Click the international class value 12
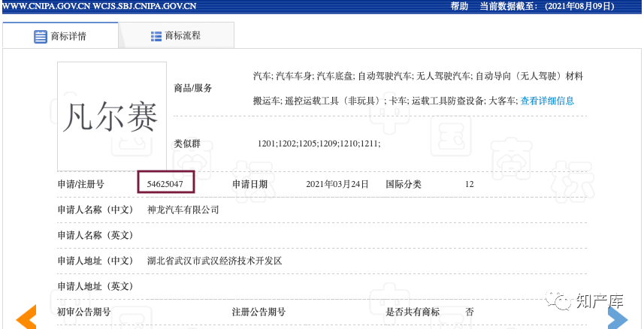Viewport: 644px width, 329px height. click(470, 185)
